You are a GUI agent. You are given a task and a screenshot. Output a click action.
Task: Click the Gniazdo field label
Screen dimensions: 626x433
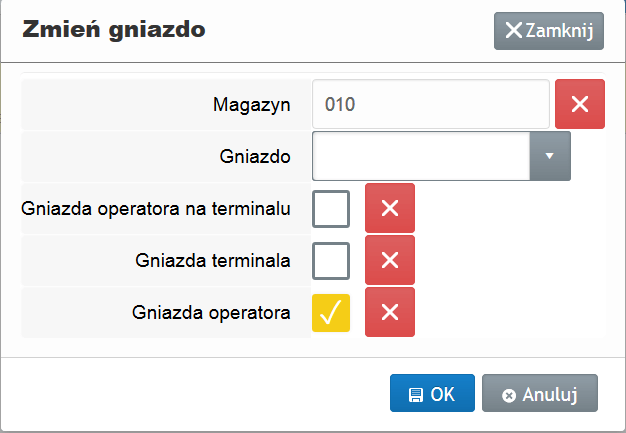[254, 156]
